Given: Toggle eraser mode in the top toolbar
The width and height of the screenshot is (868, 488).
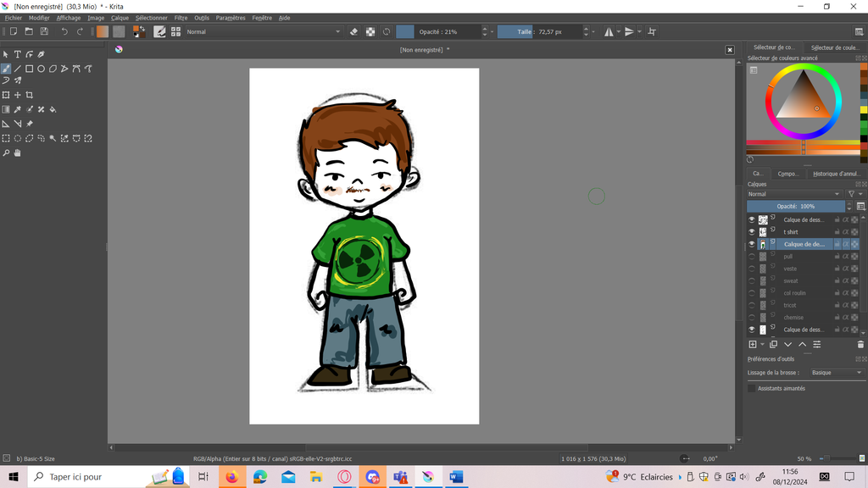Looking at the screenshot, I should coord(354,31).
